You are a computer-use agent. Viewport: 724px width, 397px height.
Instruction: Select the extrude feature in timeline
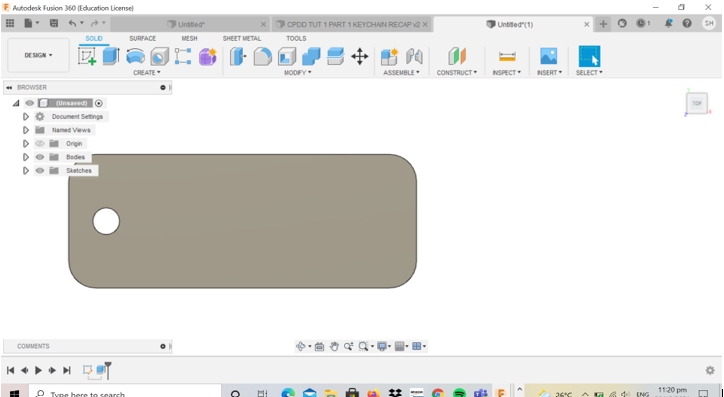101,370
